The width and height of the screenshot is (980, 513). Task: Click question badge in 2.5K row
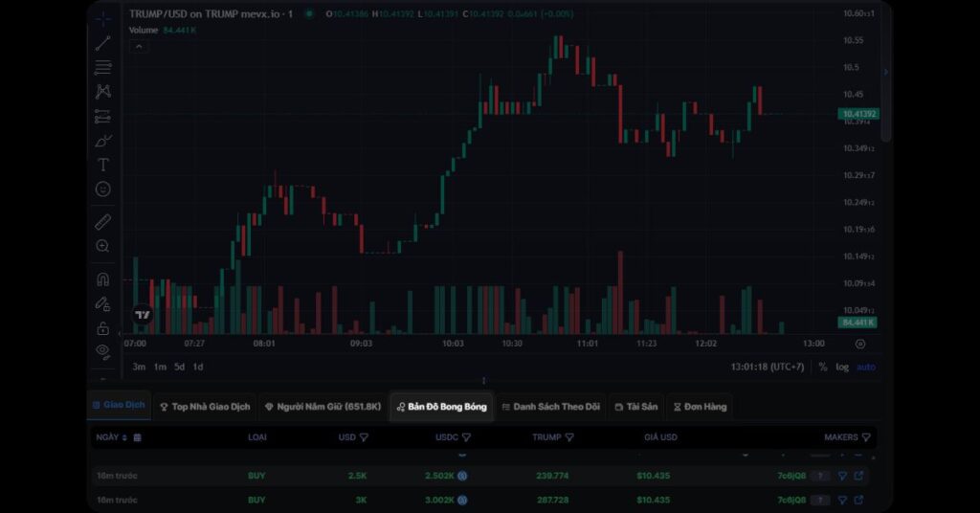[x=820, y=476]
